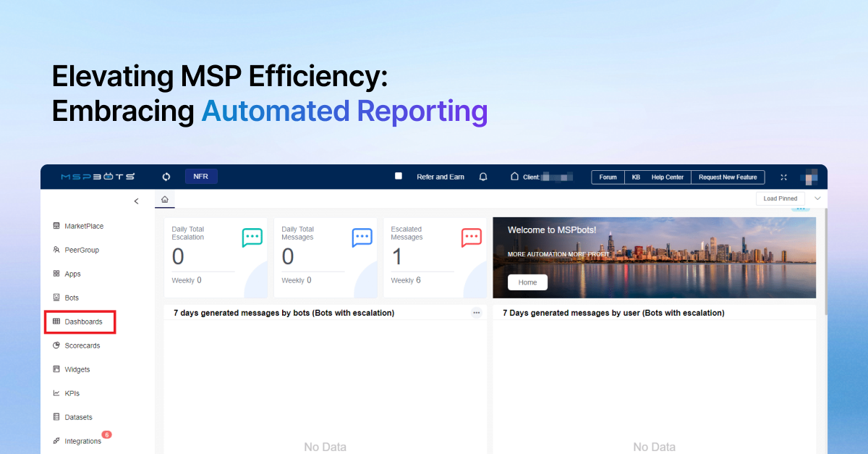This screenshot has height=454, width=868.
Task: Click the red Escalated Messages chat icon
Action: coord(471,237)
